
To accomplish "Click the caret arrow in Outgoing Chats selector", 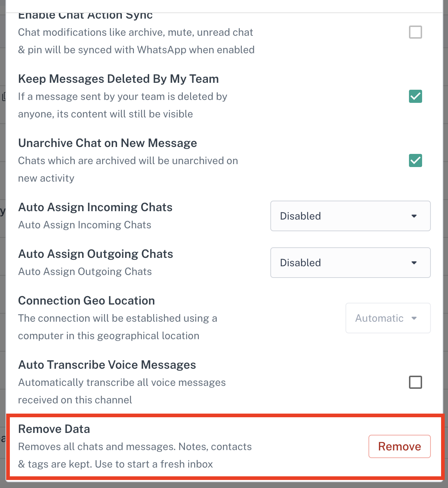I will 414,263.
